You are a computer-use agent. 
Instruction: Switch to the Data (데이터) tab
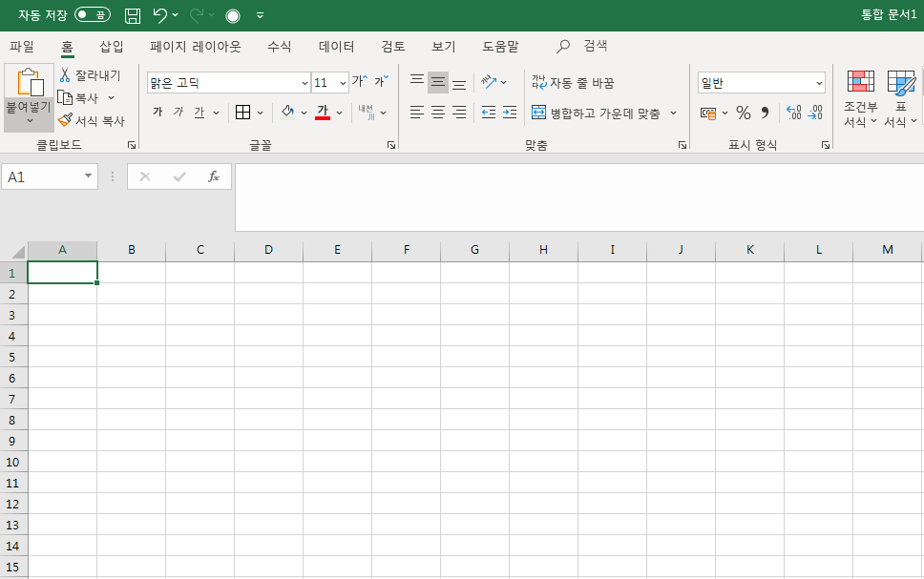click(x=337, y=46)
